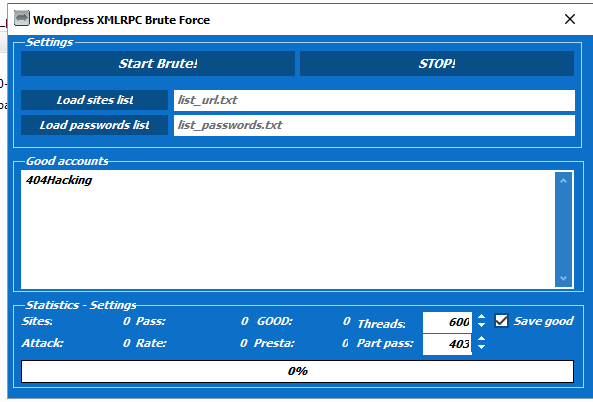Click the Start Brute! button

(158, 64)
